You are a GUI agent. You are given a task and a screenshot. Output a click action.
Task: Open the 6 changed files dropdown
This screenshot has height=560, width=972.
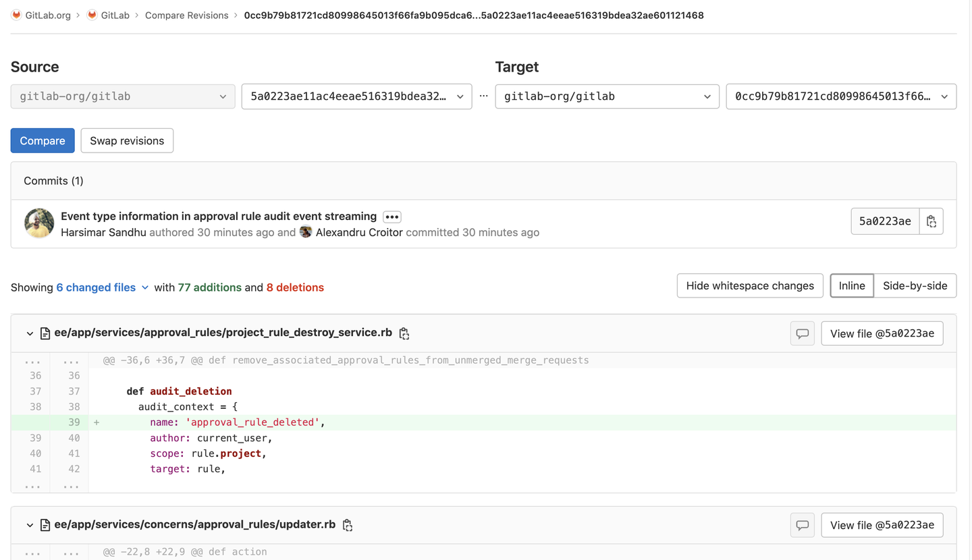click(x=102, y=287)
